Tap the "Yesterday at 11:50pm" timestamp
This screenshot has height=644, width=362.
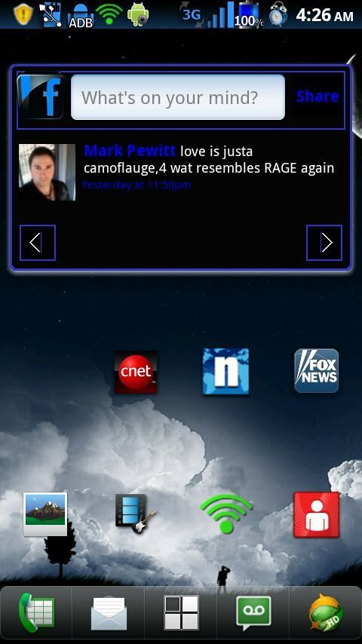point(137,186)
